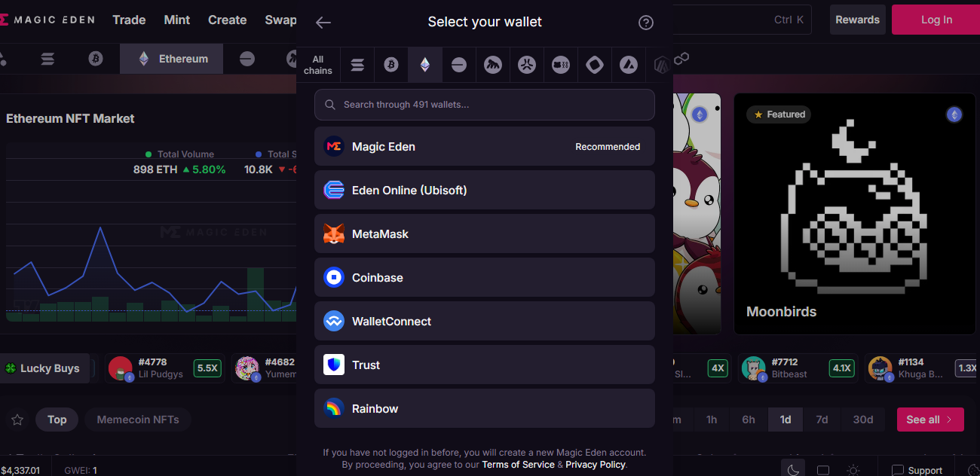Open the wallet help question mark icon
This screenshot has width=980, height=476.
point(646,23)
